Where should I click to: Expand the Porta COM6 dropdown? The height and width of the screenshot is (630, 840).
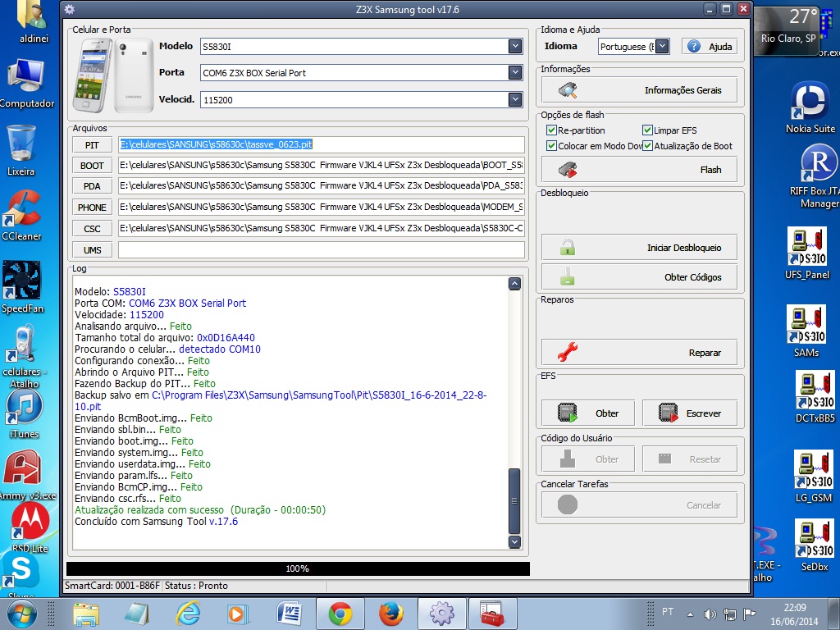tap(515, 72)
